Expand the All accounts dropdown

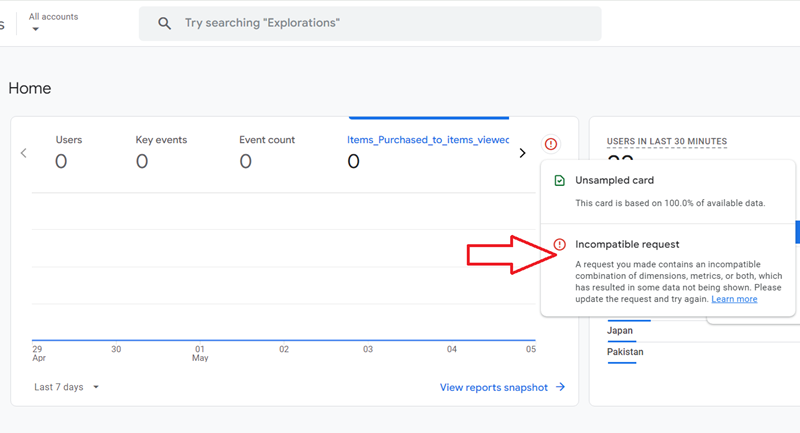(x=37, y=29)
